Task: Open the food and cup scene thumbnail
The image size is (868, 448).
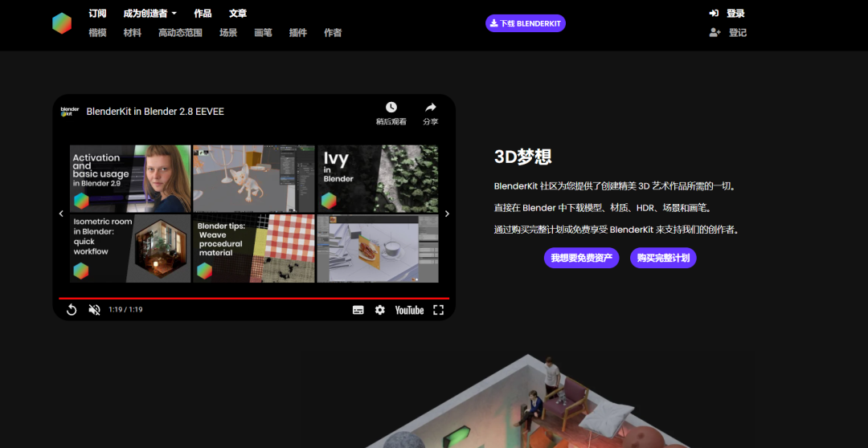Action: coord(378,248)
